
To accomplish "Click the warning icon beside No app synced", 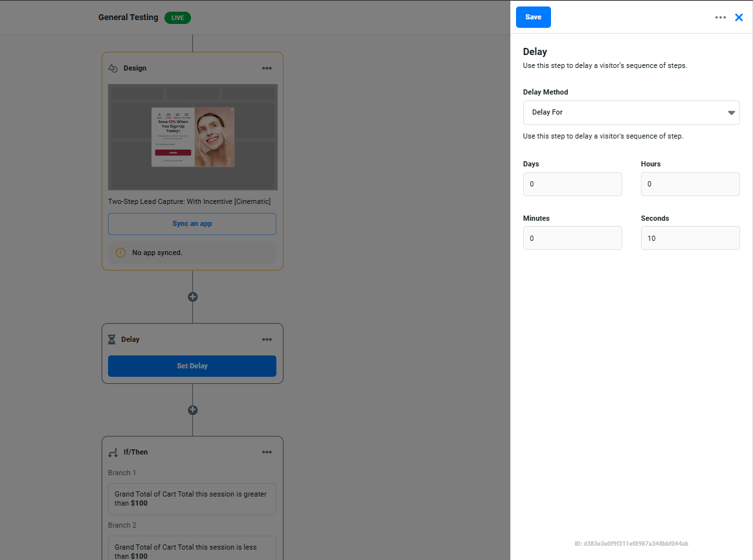I will tap(120, 252).
